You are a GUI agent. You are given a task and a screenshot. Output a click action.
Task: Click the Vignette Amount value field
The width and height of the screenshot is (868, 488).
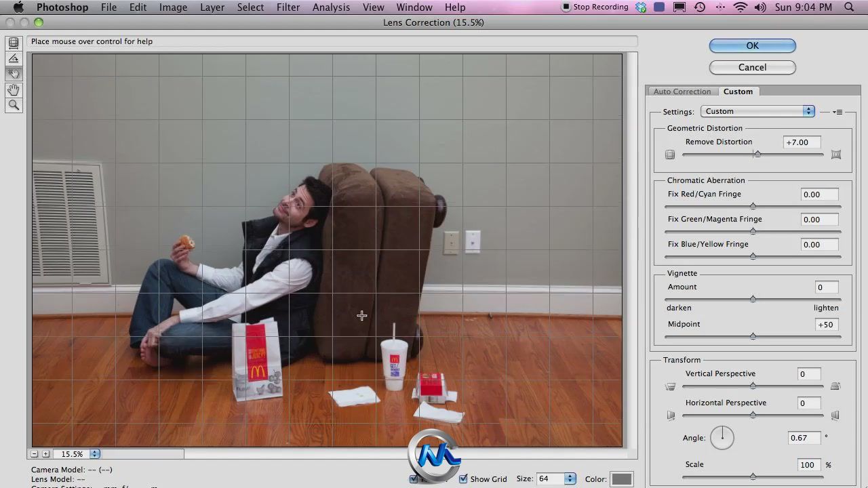[x=827, y=287]
